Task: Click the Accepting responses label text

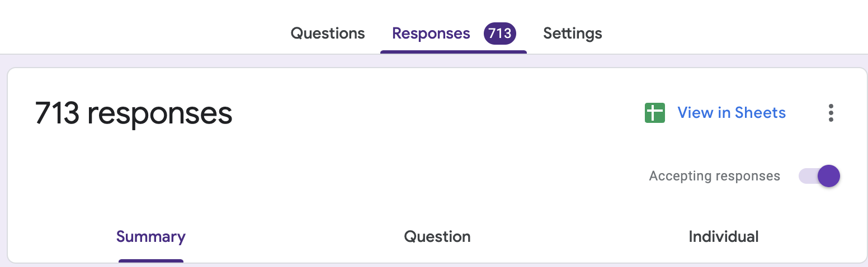Action: point(714,177)
